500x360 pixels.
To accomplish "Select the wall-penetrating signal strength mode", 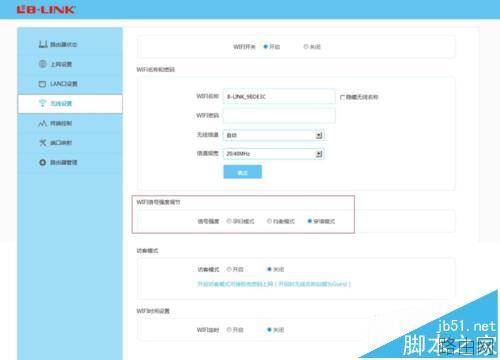I will click(x=310, y=221).
